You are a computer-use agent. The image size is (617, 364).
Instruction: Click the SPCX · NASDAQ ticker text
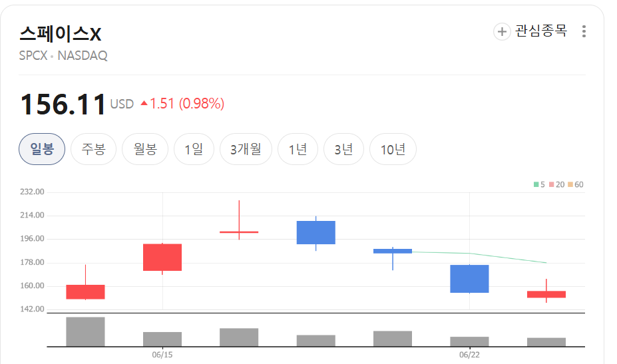click(63, 55)
